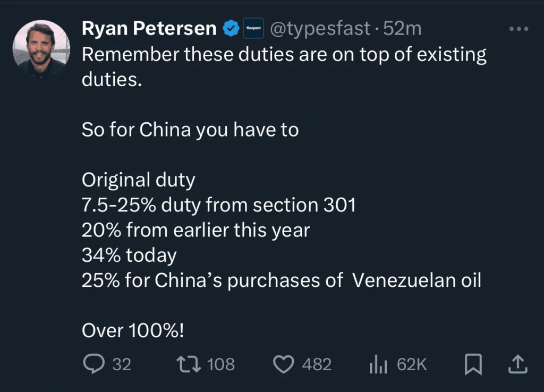Click the "Over 100%!" closing line
Screen dimensions: 544x392
click(x=133, y=331)
